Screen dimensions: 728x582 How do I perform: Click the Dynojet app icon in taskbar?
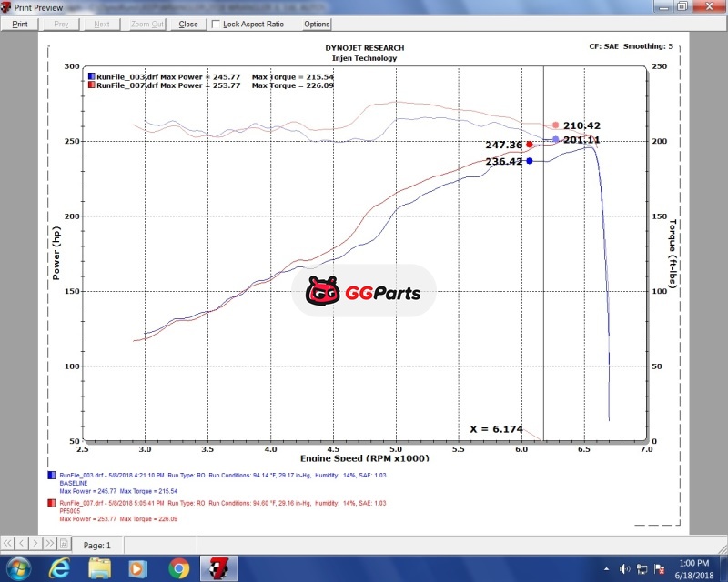tap(218, 568)
